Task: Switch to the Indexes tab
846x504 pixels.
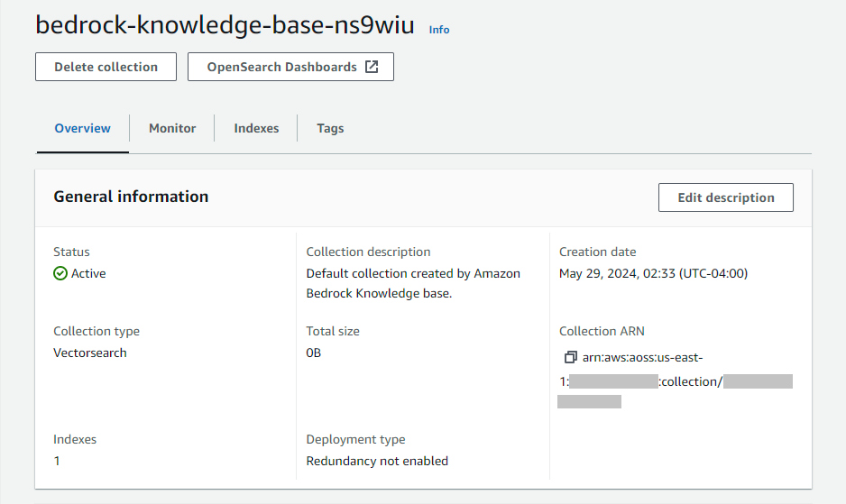Action: click(256, 128)
